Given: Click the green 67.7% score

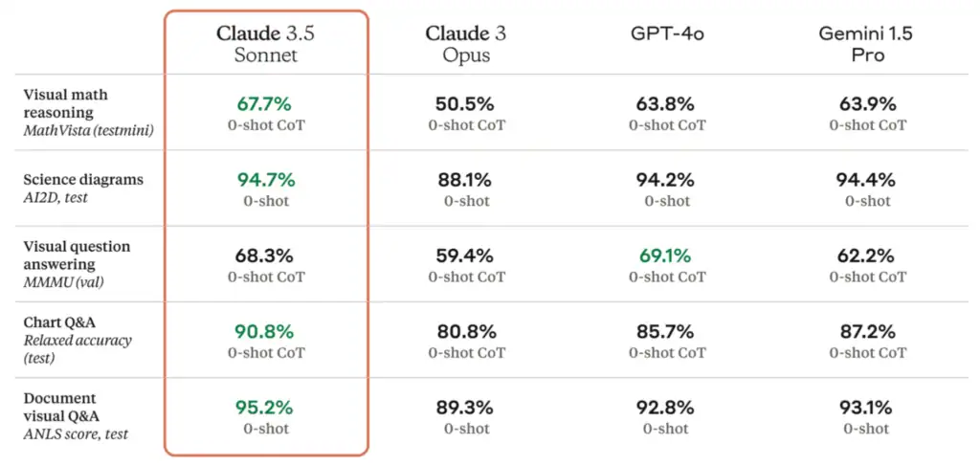Looking at the screenshot, I should pyautogui.click(x=264, y=103).
